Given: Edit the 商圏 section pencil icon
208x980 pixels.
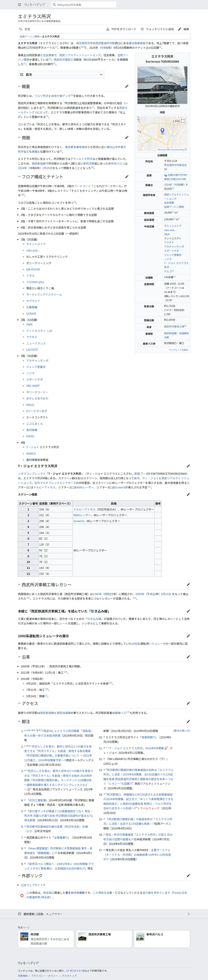Looking at the screenshot, I should (x=127, y=138).
